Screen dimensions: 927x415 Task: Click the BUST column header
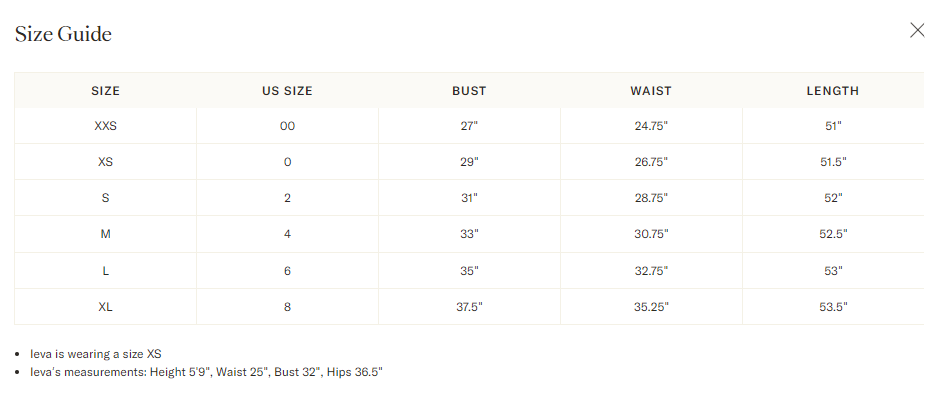point(469,91)
